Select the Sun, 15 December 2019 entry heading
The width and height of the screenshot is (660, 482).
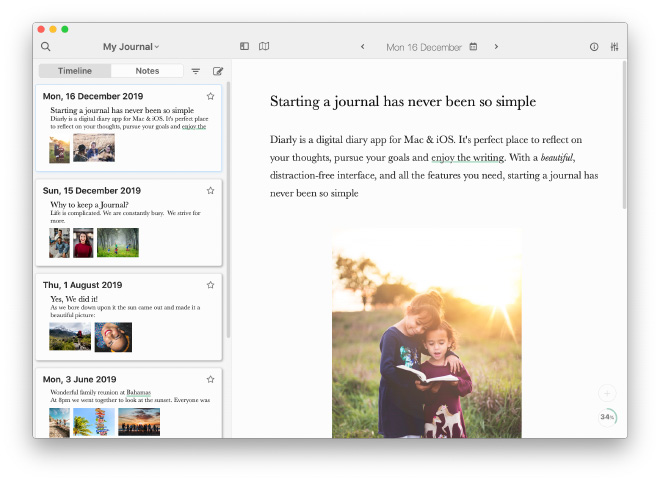[92, 191]
